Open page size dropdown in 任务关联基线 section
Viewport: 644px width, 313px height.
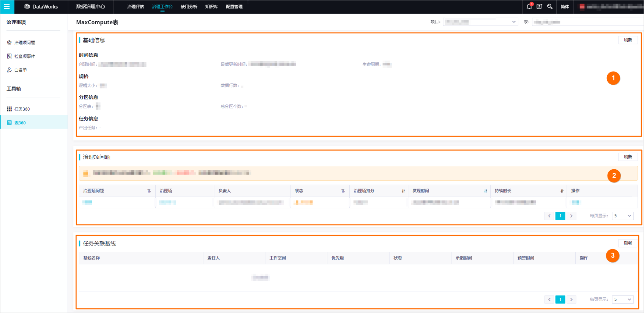click(623, 299)
